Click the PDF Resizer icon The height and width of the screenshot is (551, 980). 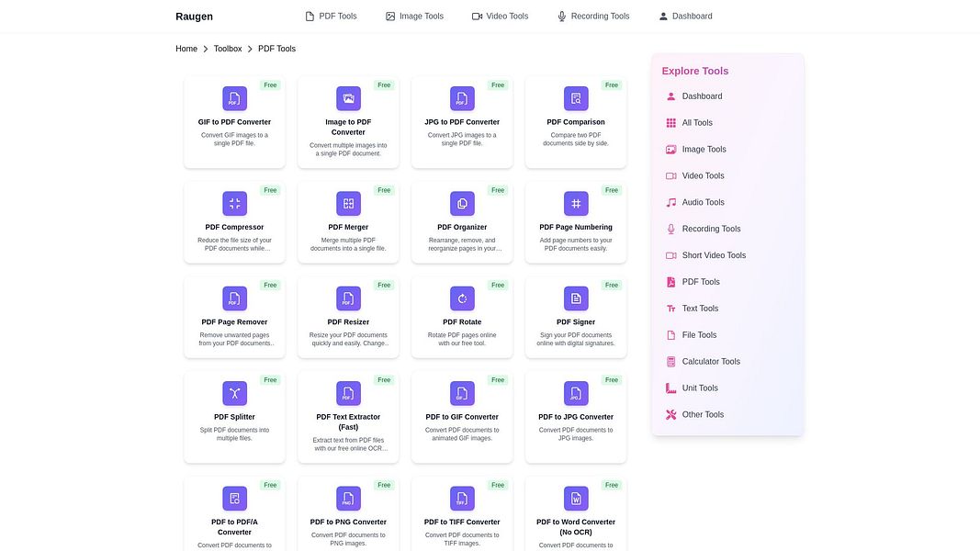[x=348, y=298]
